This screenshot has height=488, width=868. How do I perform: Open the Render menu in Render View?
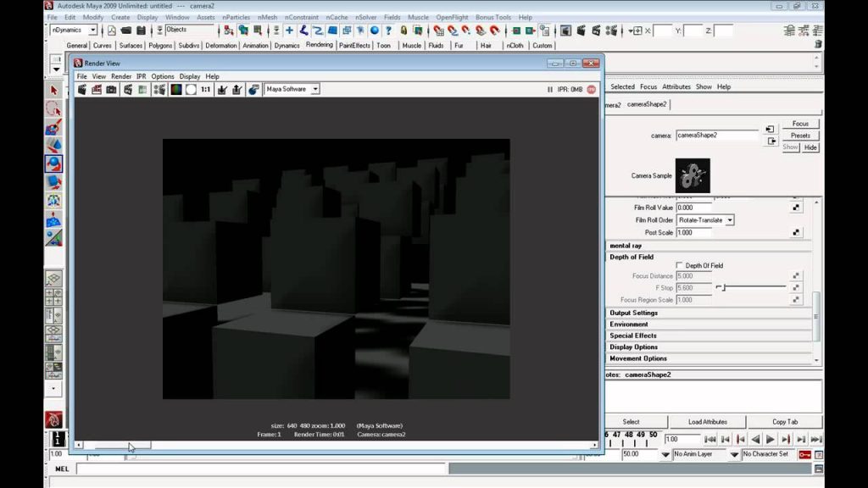121,76
